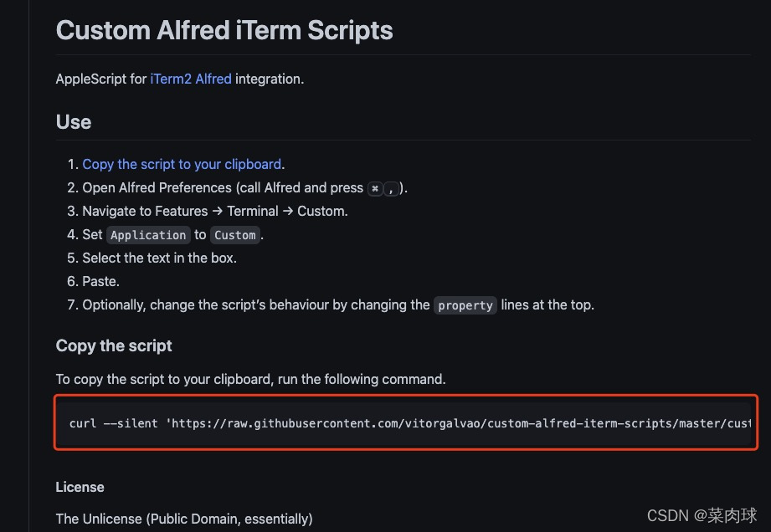771x532 pixels.
Task: Click the Command key symbol badge
Action: (x=375, y=188)
